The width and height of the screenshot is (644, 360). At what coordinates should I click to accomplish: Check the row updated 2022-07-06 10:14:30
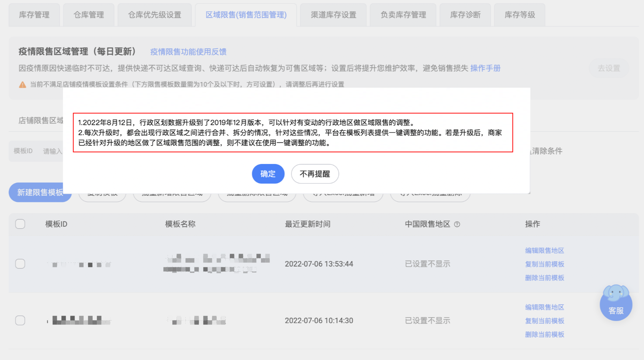[20, 320]
